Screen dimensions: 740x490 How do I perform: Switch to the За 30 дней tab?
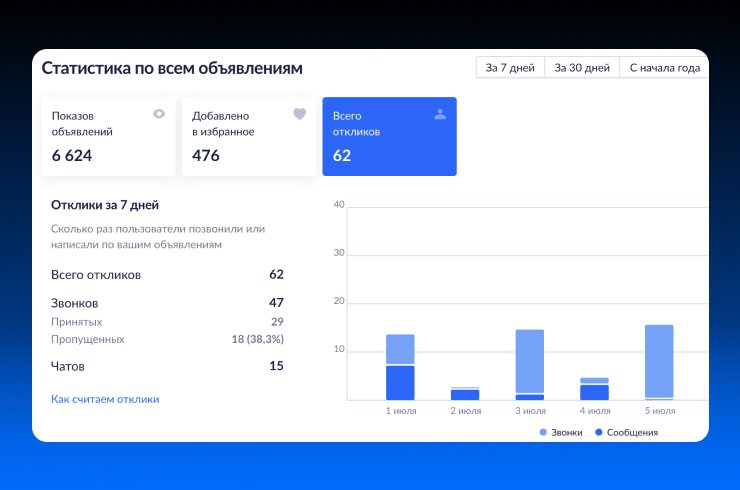pos(582,68)
